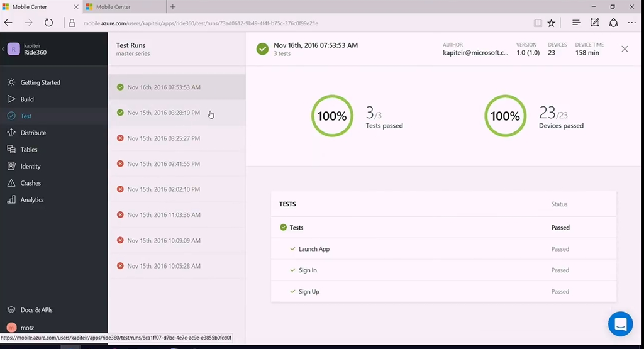The height and width of the screenshot is (349, 644).
Task: Open the Analytics section
Action: (x=32, y=200)
